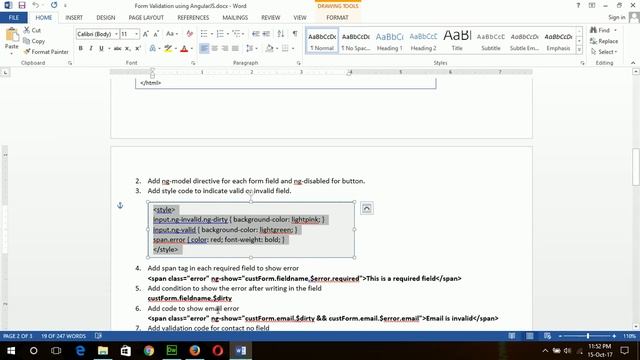The image size is (640, 360).
Task: Center the text
Action: coord(214,49)
